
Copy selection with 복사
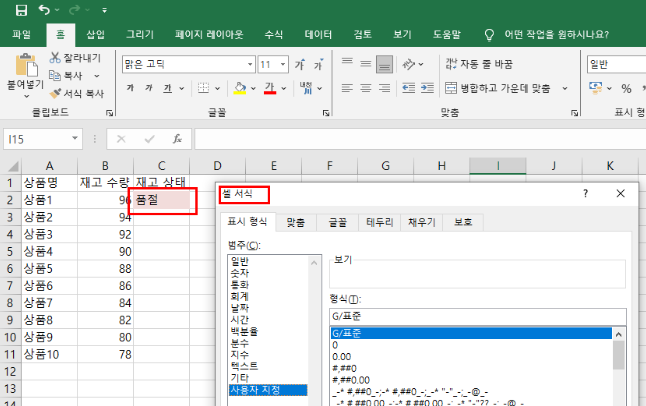tap(66, 75)
